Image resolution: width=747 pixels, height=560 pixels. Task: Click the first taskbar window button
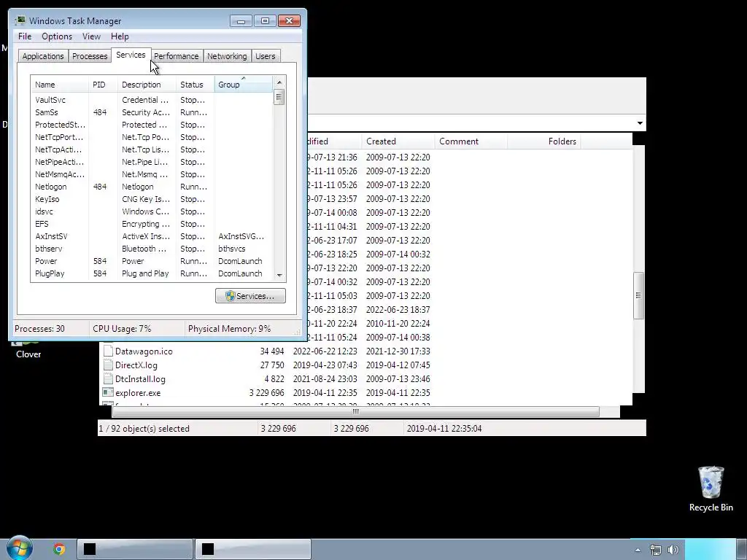135,550
